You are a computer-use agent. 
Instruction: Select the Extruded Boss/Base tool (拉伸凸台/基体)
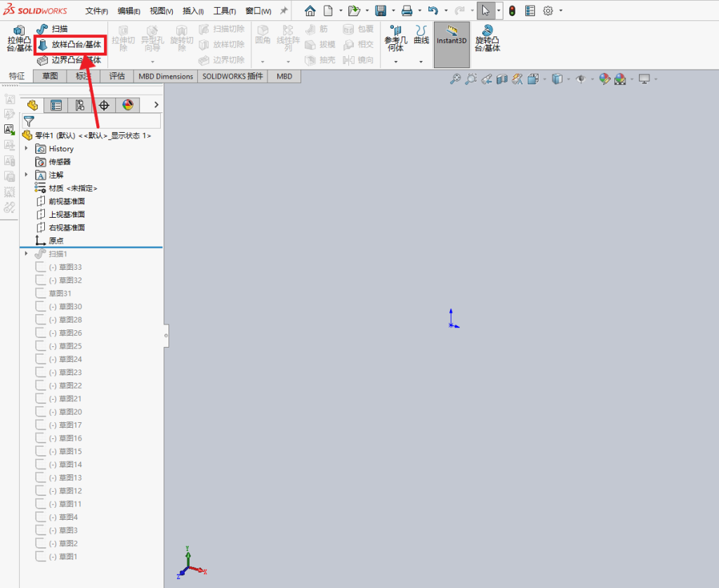19,40
